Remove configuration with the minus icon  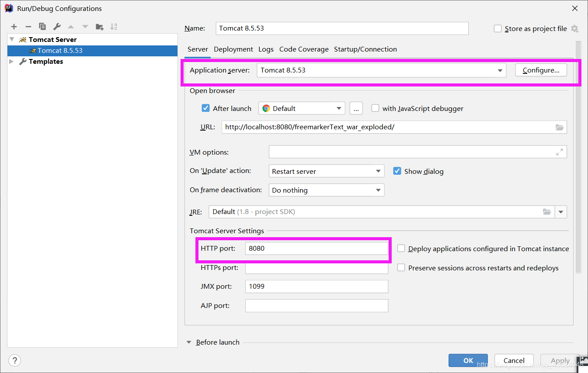click(28, 27)
